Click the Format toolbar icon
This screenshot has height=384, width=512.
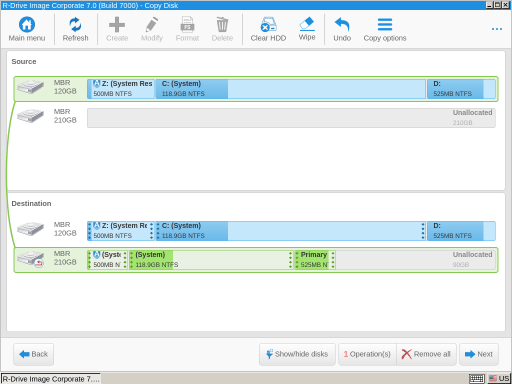187,29
